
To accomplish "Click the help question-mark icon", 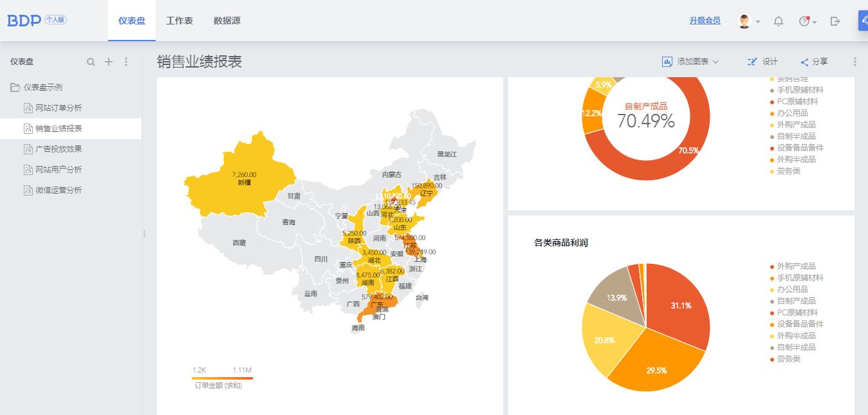I will click(x=804, y=21).
